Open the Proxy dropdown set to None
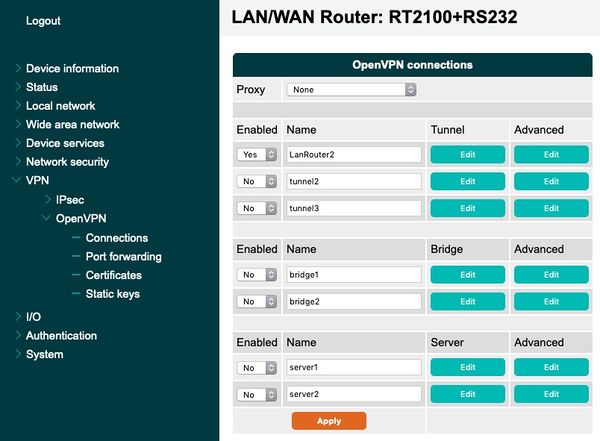The image size is (600, 441). click(x=351, y=90)
